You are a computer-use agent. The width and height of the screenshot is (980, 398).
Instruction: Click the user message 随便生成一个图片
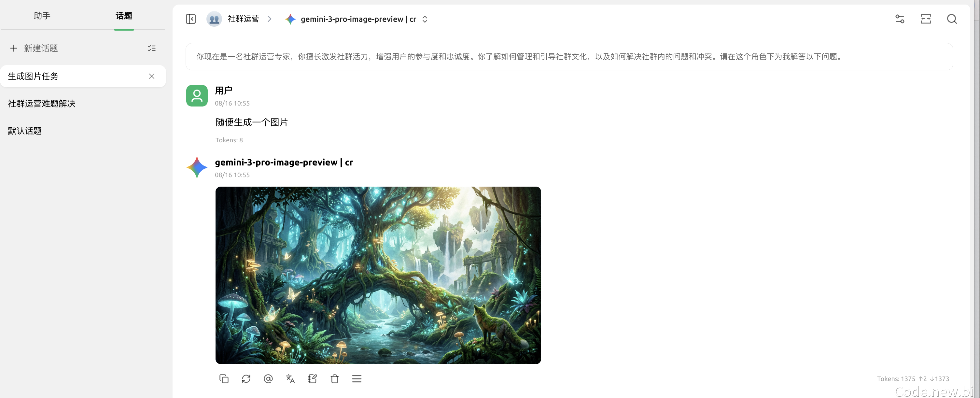(251, 122)
